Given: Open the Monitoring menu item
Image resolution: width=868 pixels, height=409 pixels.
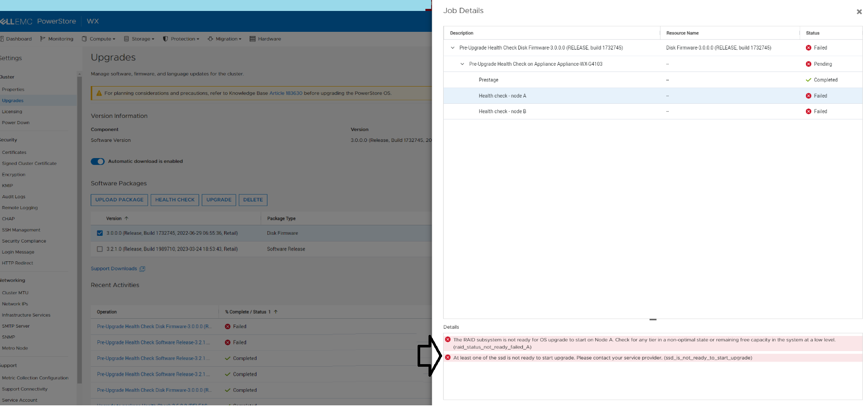Looking at the screenshot, I should point(57,39).
